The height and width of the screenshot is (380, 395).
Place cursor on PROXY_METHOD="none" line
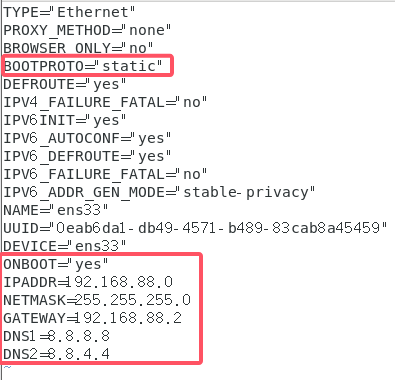pos(87,30)
